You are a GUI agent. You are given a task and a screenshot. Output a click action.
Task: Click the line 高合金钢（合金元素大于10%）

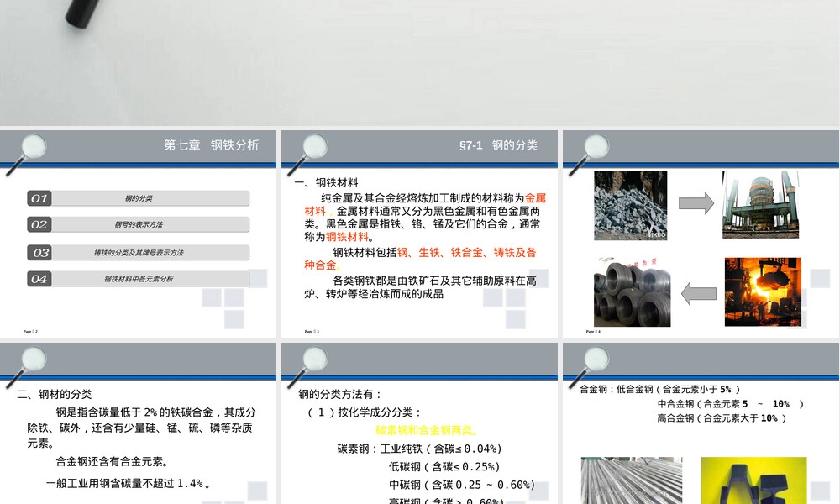(x=722, y=417)
